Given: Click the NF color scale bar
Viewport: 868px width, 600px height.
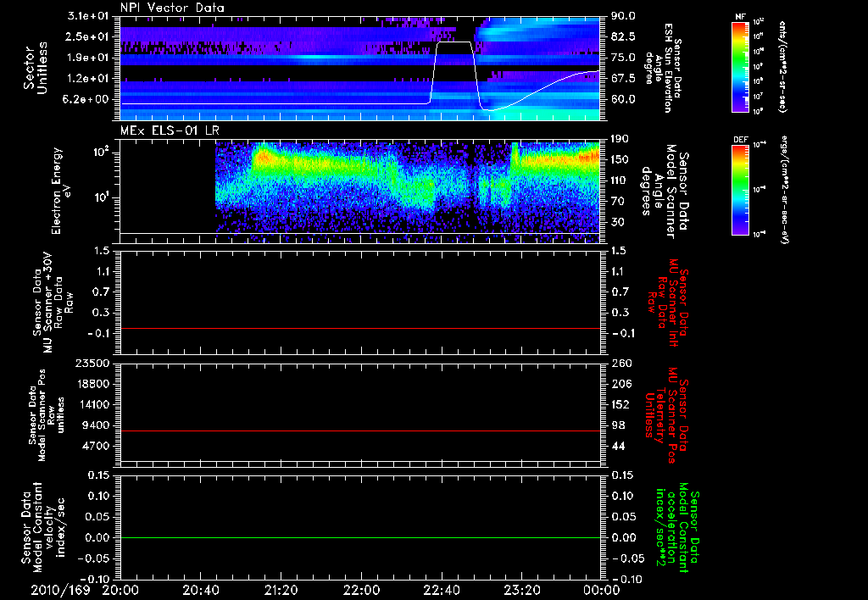Looking at the screenshot, I should click(x=741, y=67).
